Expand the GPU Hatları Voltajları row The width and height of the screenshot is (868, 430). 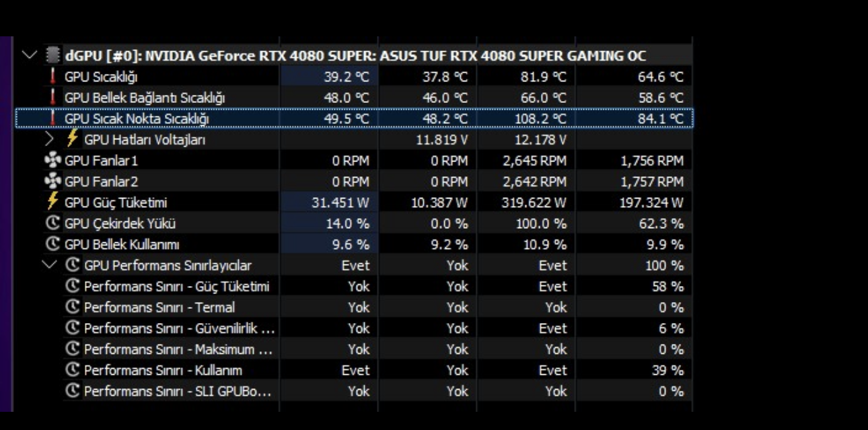click(49, 139)
